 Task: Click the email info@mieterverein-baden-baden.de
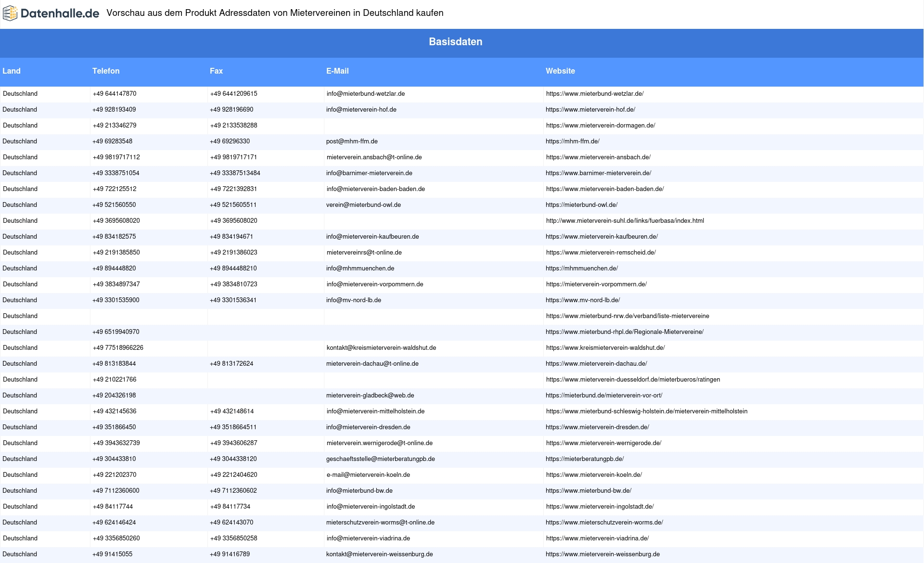click(x=376, y=189)
